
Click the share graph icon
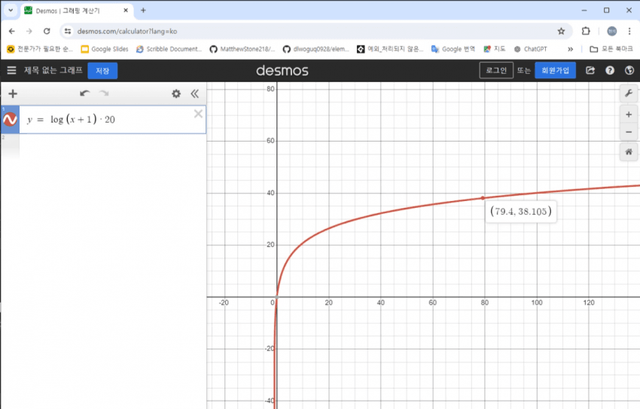tap(590, 70)
